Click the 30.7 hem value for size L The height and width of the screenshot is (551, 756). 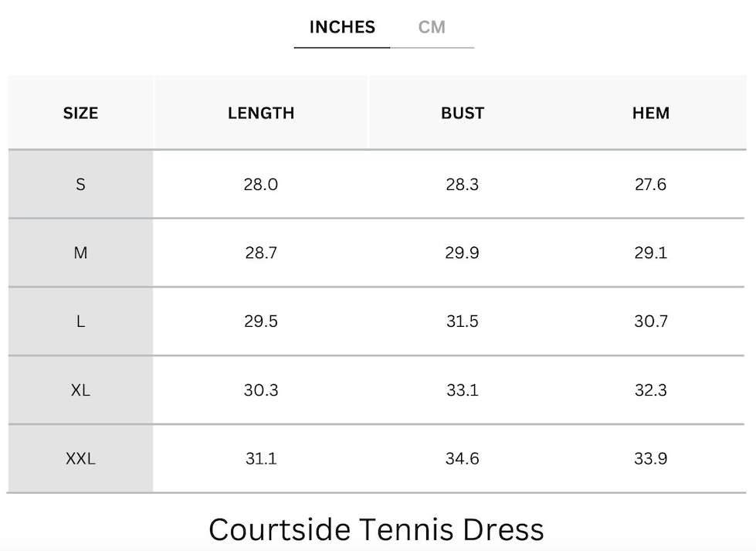coord(650,321)
